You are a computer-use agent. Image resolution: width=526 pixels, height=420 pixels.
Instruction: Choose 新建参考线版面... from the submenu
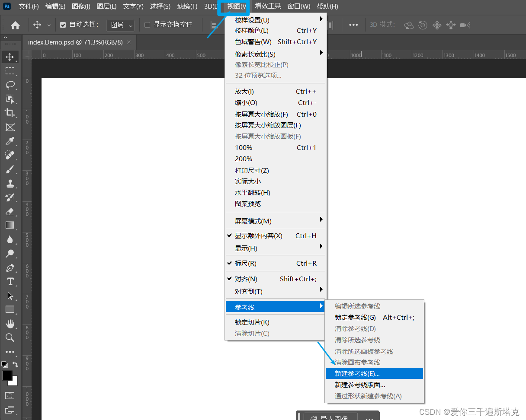tap(374, 385)
